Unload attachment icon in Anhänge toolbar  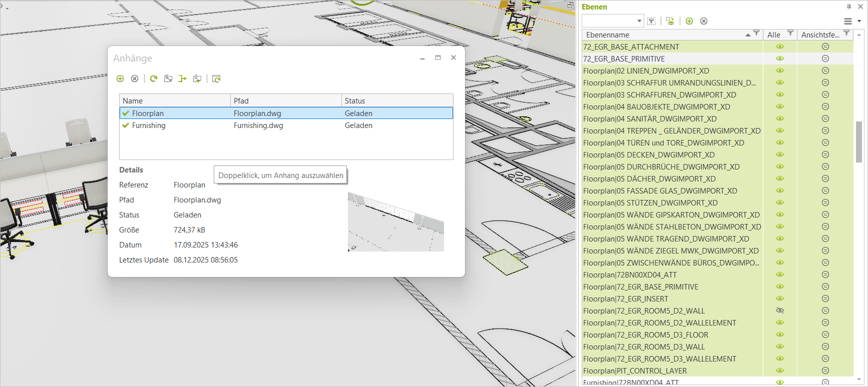coord(168,78)
